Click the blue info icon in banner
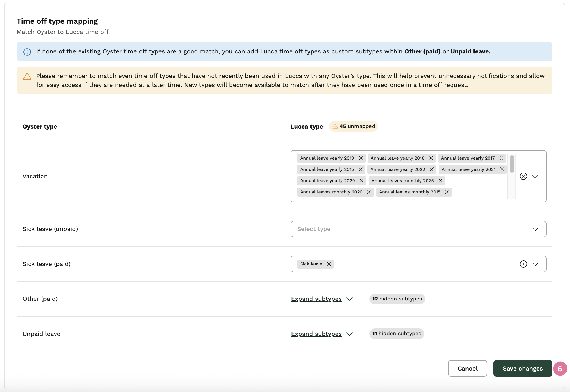 [x=27, y=52]
